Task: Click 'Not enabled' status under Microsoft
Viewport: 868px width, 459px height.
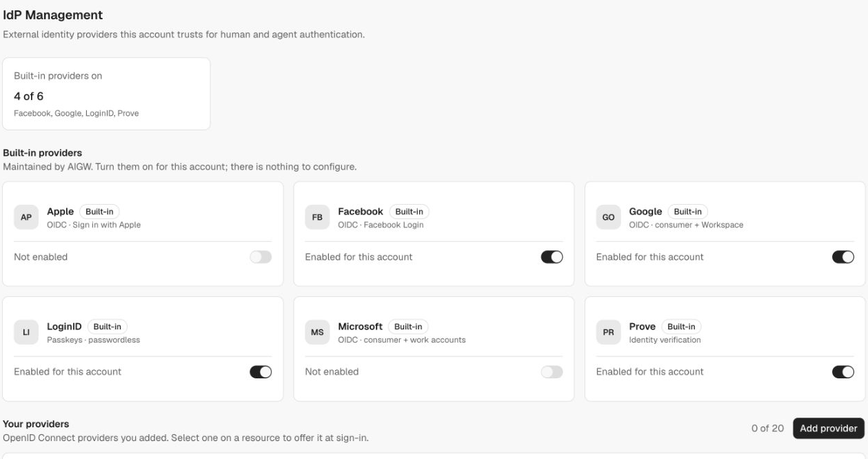Action: point(332,371)
